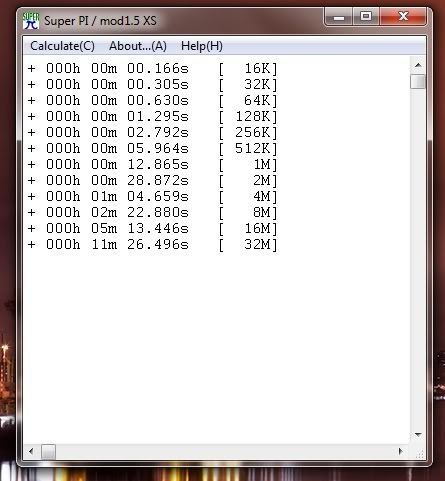The image size is (445, 481).
Task: Maximize the Super PI window
Action: pos(366,16)
